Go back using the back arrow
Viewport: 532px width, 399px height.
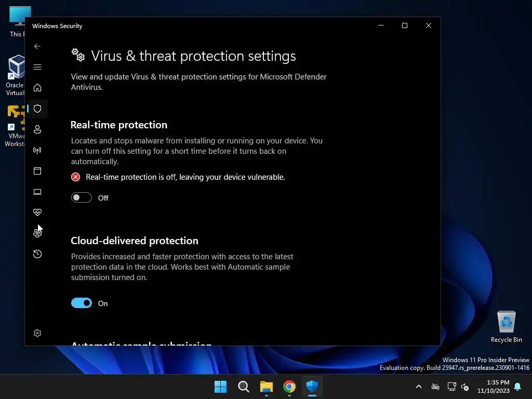pos(37,46)
